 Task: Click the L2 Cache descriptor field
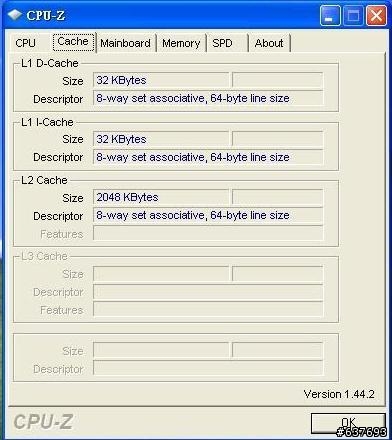coord(208,215)
